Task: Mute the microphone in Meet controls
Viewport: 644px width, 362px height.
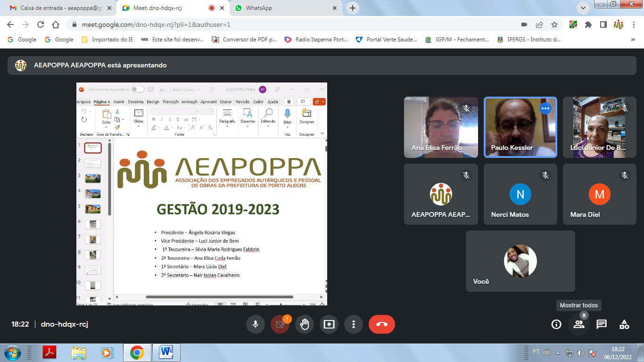Action: (x=256, y=324)
